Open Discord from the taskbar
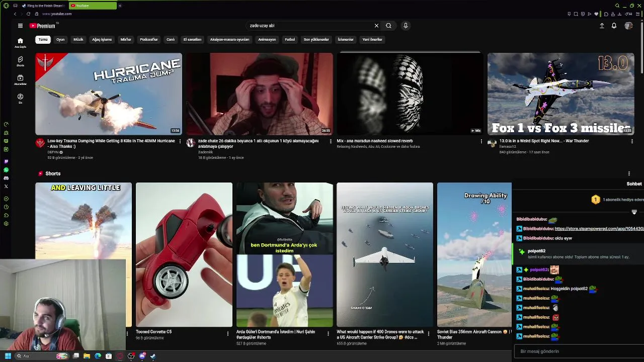Screen dimensions: 644x362 click(x=142, y=356)
